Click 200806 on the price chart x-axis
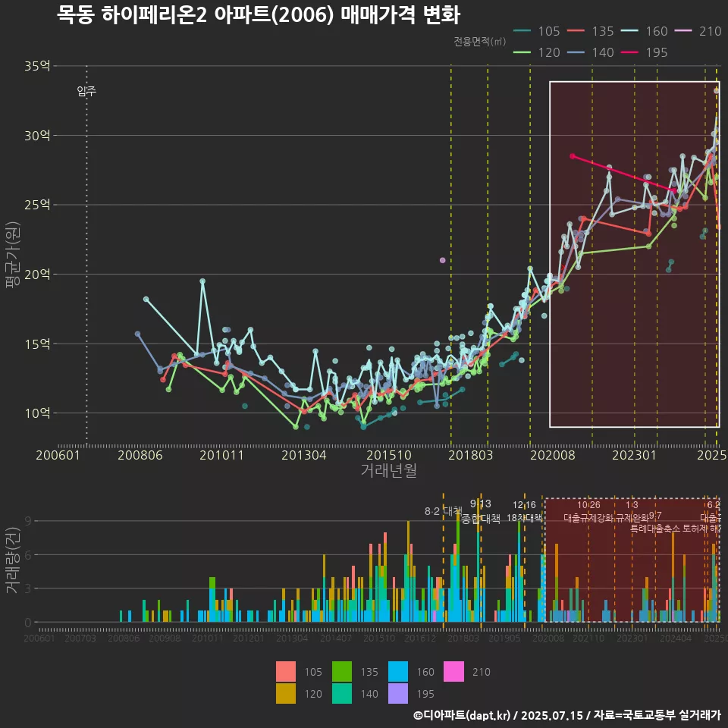The height and width of the screenshot is (728, 728). (140, 455)
